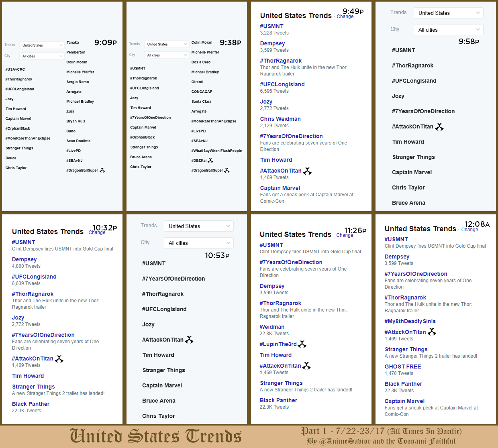Click the icon after #AttackOnTitan in the 9:58P panel
The height and width of the screenshot is (448, 498).
(x=439, y=127)
